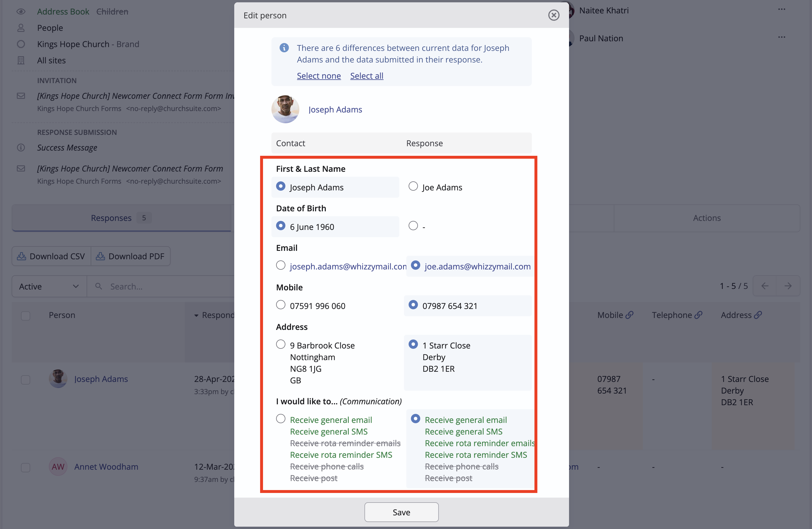Click the link icon beside Mobile column
The height and width of the screenshot is (529, 812).
[x=629, y=315]
